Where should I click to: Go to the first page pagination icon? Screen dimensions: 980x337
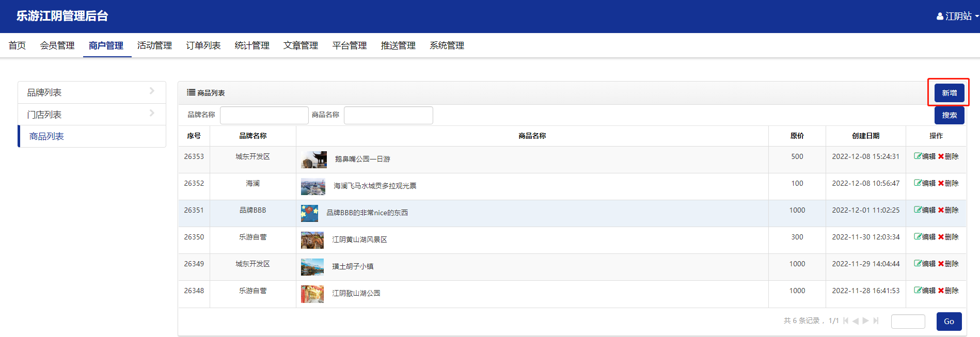click(846, 321)
